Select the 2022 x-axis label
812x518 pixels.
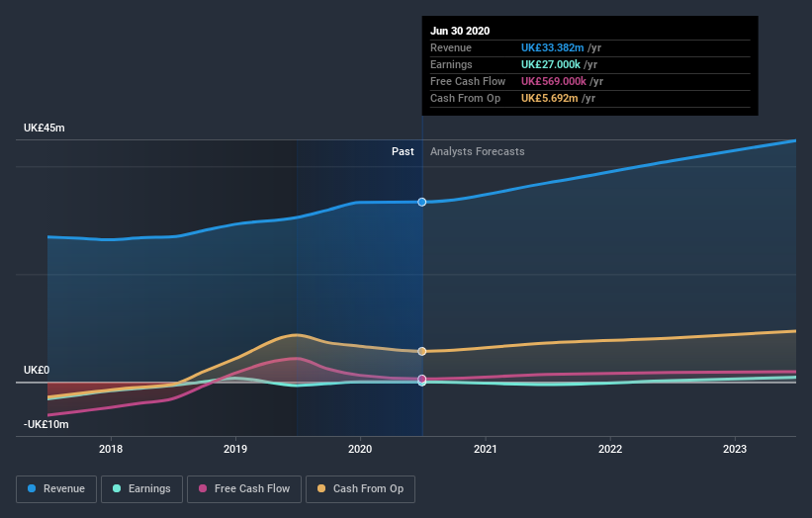(x=610, y=449)
